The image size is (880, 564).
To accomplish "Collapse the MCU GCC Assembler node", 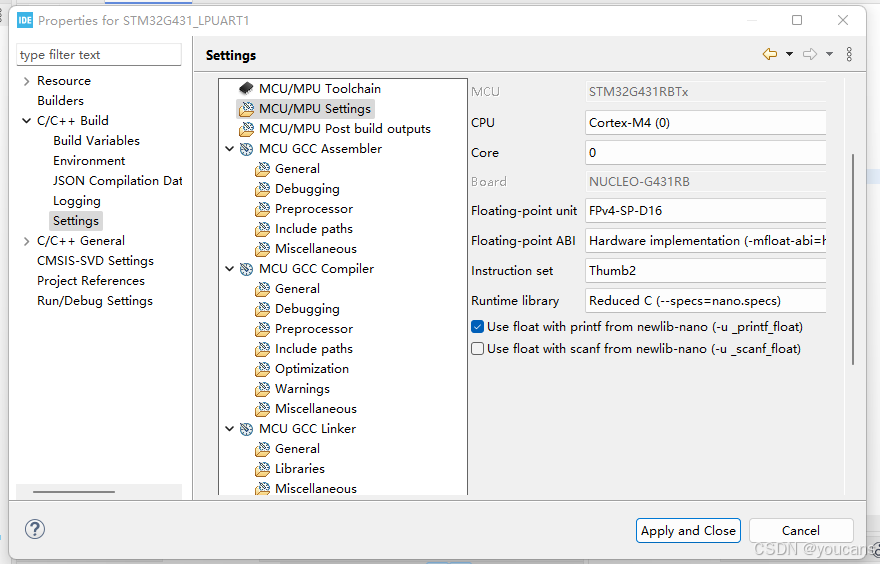I will coord(230,149).
